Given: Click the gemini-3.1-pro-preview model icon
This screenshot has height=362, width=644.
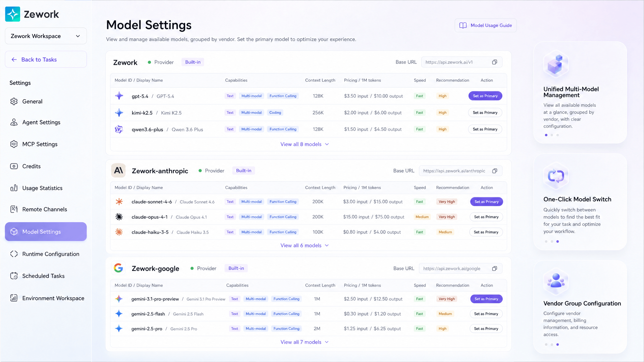Looking at the screenshot, I should pyautogui.click(x=119, y=299).
